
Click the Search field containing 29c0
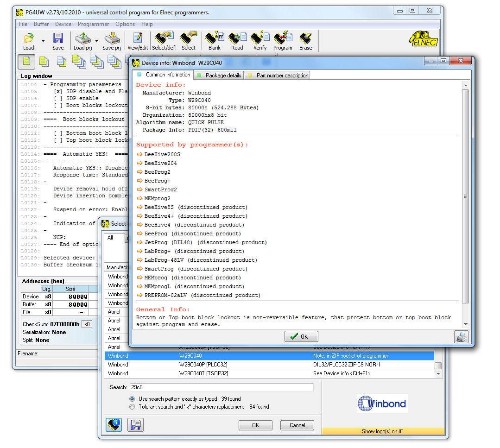[222, 387]
